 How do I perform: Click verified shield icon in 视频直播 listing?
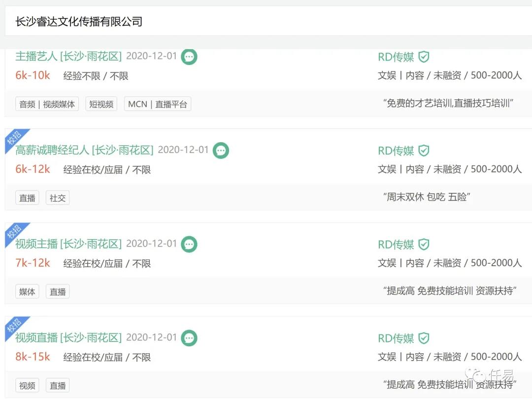[x=424, y=338]
